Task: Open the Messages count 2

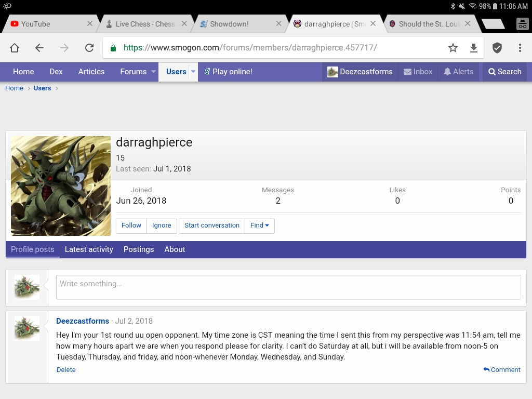Action: (x=278, y=201)
